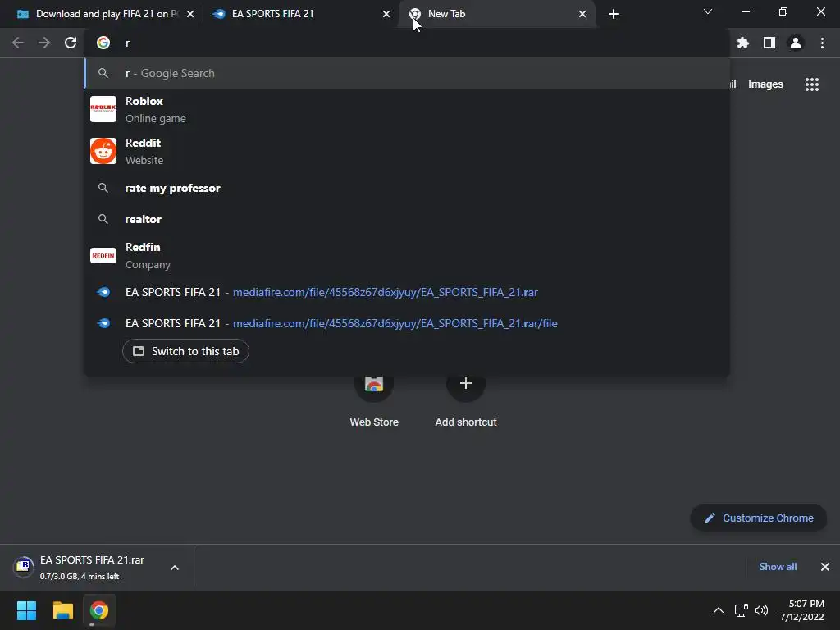Click the '0.7/3.0 GB, 4 mins left' status
This screenshot has width=840, height=630.
(80, 577)
